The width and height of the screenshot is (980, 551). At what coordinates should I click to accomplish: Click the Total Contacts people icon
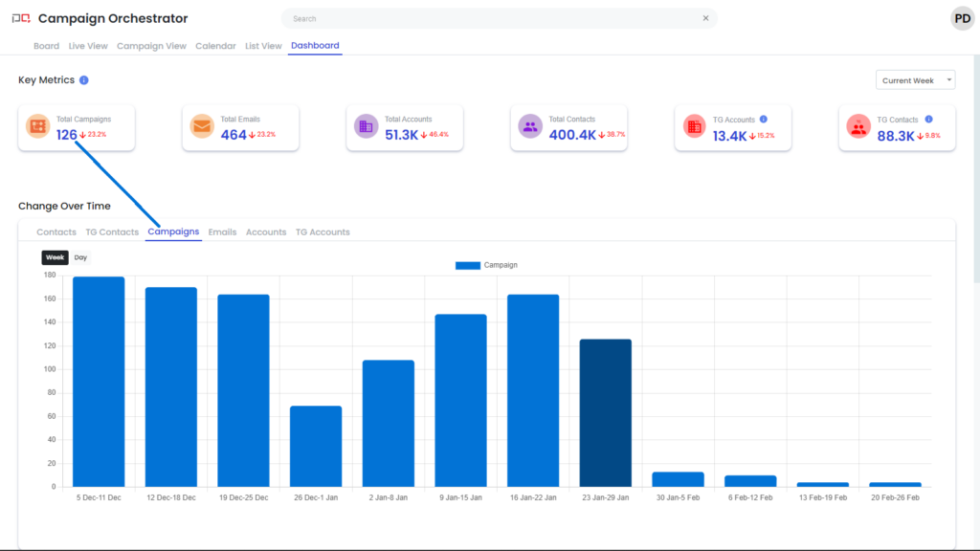(x=530, y=126)
